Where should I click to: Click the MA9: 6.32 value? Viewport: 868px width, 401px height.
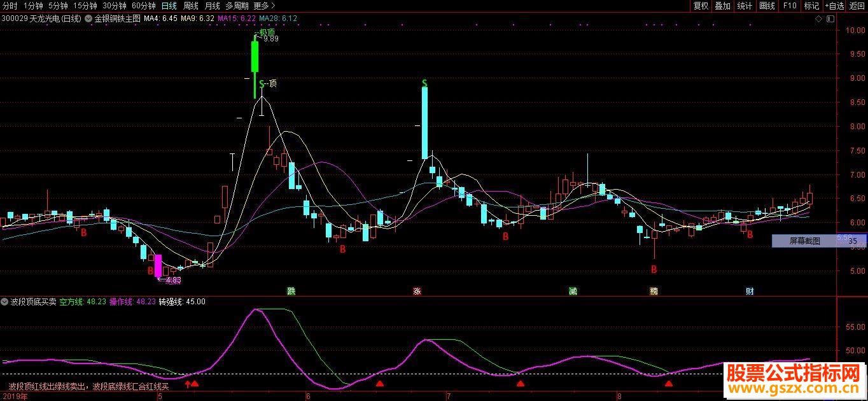click(197, 19)
